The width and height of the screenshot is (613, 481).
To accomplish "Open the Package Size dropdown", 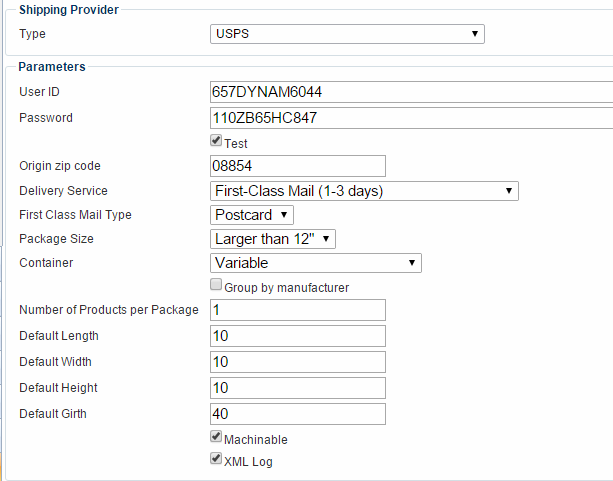I will 273,239.
